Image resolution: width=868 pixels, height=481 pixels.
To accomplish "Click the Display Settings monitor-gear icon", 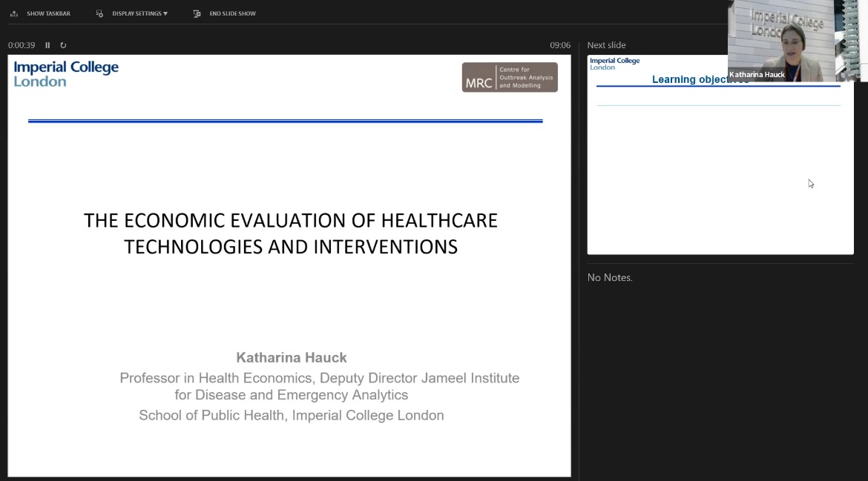I will pos(99,13).
